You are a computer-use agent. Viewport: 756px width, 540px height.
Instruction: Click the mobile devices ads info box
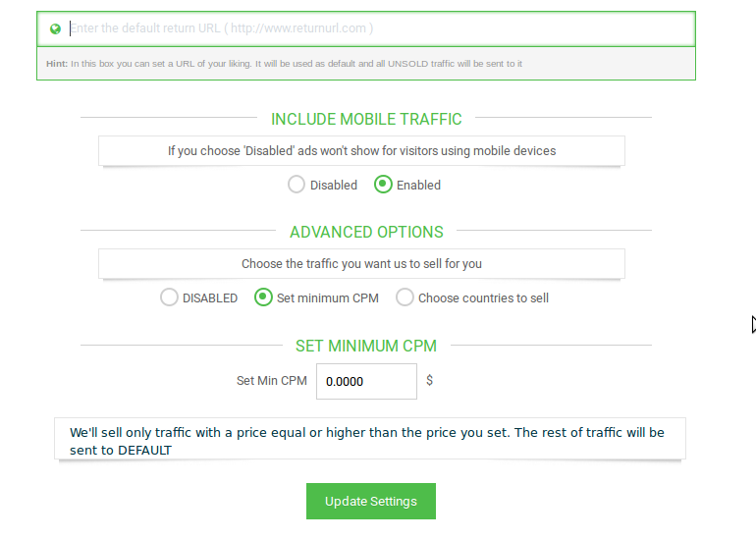[x=361, y=151]
